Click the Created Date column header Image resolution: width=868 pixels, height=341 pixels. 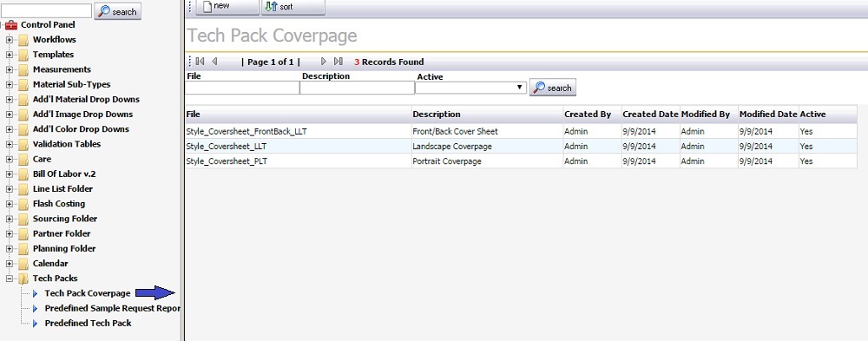point(651,115)
